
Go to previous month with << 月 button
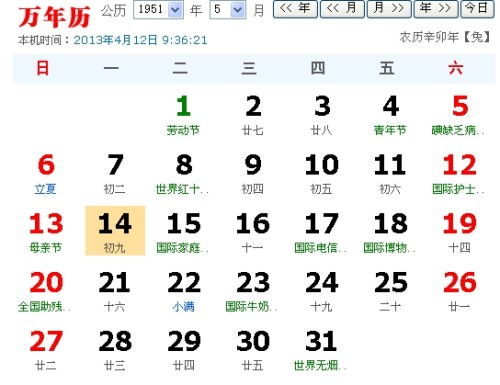(342, 9)
